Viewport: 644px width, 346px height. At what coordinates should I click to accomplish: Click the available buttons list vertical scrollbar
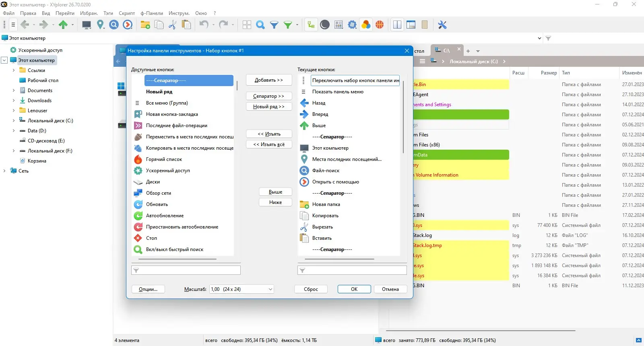[237, 86]
